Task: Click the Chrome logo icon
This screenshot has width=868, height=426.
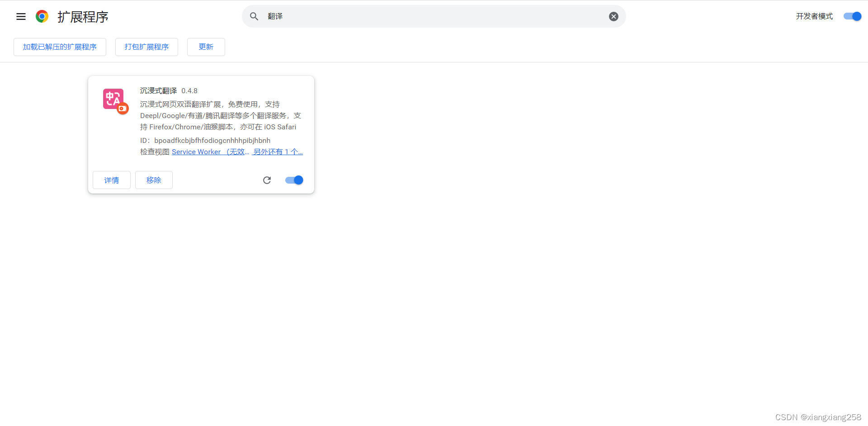Action: 42,17
